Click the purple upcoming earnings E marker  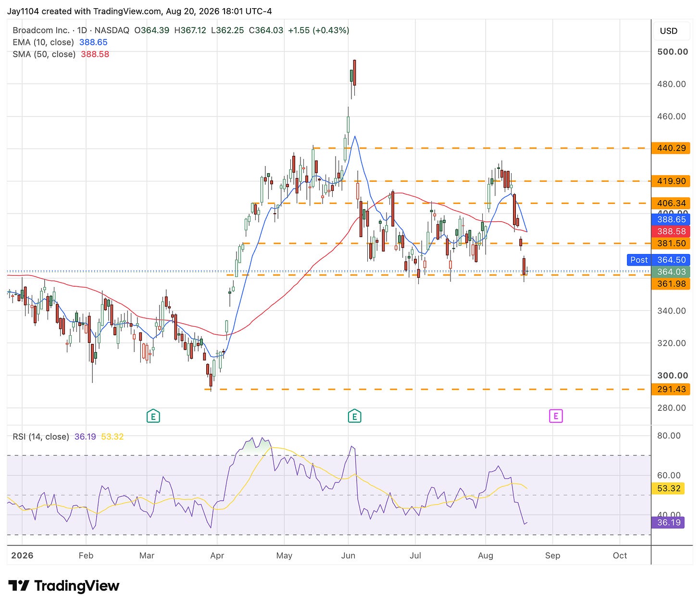coord(556,416)
